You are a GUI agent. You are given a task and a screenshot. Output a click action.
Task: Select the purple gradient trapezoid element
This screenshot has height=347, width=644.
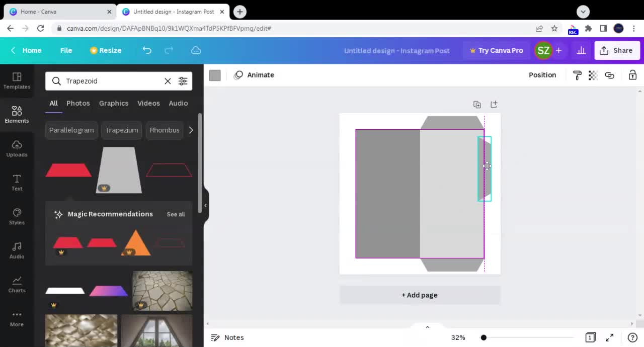109,291
